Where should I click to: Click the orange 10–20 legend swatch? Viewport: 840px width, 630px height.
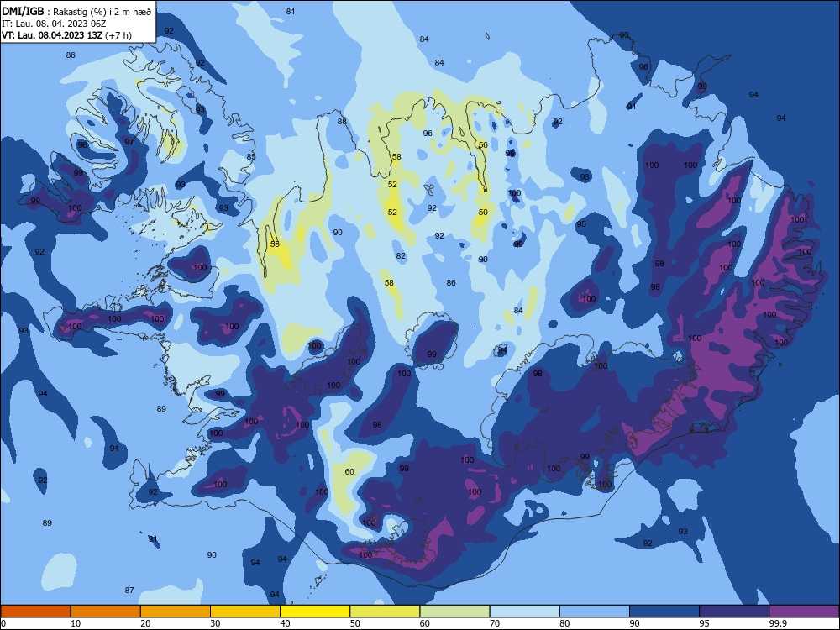tap(106, 612)
